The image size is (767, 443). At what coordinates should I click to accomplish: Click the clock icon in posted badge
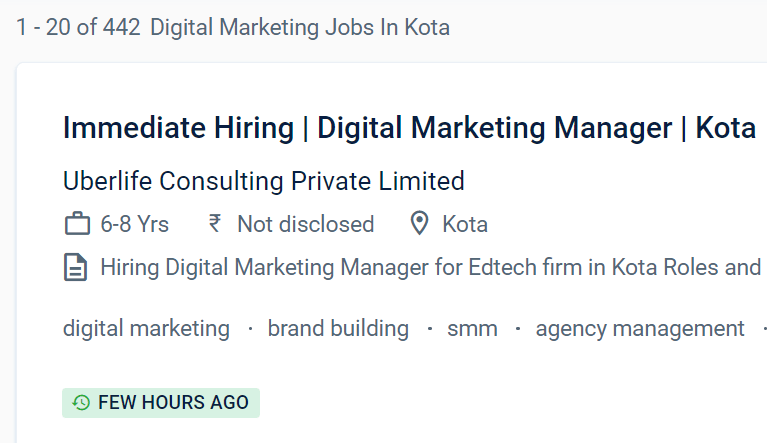click(81, 403)
